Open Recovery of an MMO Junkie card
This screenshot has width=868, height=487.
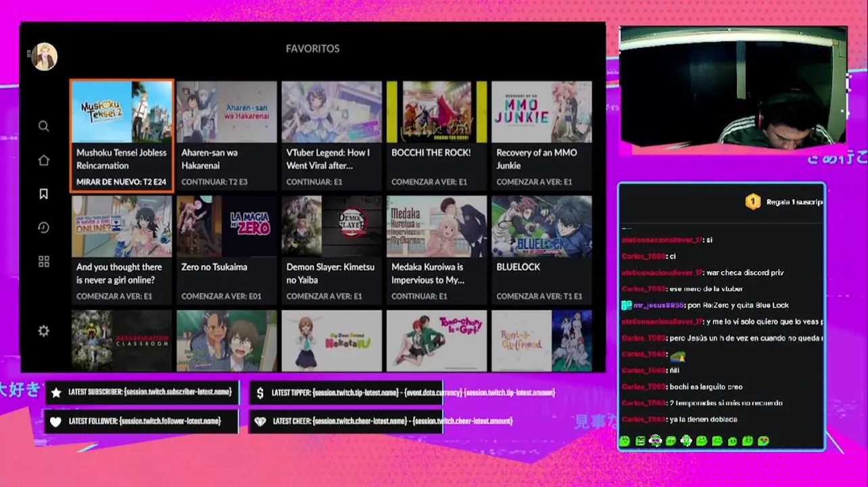coord(541,135)
